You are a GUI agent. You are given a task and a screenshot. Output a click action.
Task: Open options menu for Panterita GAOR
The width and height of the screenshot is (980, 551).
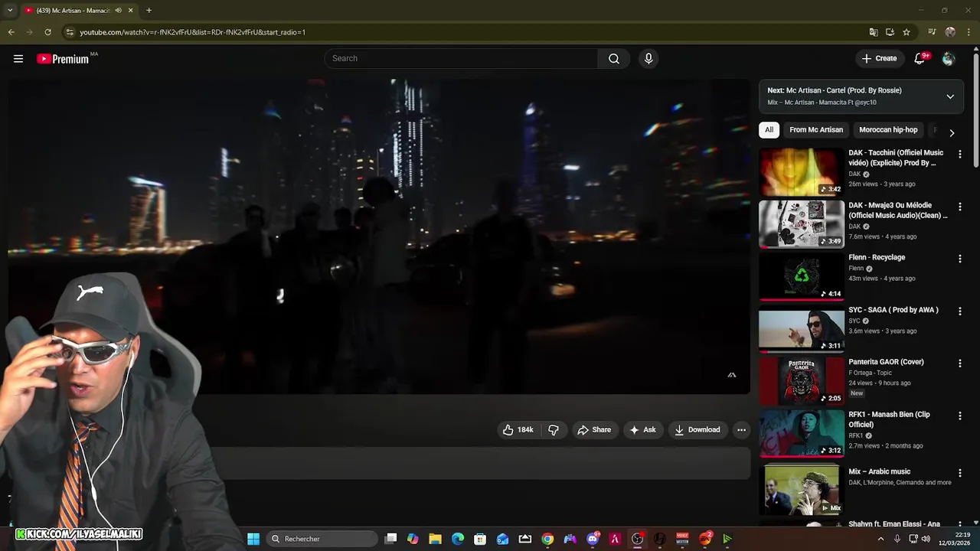(959, 364)
